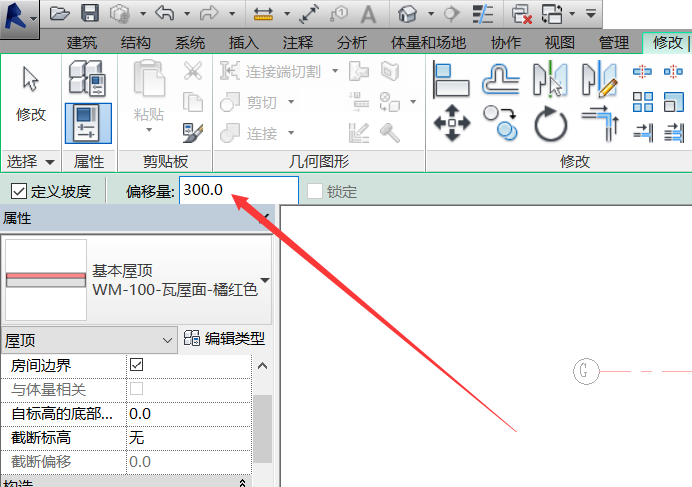692x487 pixels.
Task: Open the 屋顶 filter dropdown
Action: (89, 340)
